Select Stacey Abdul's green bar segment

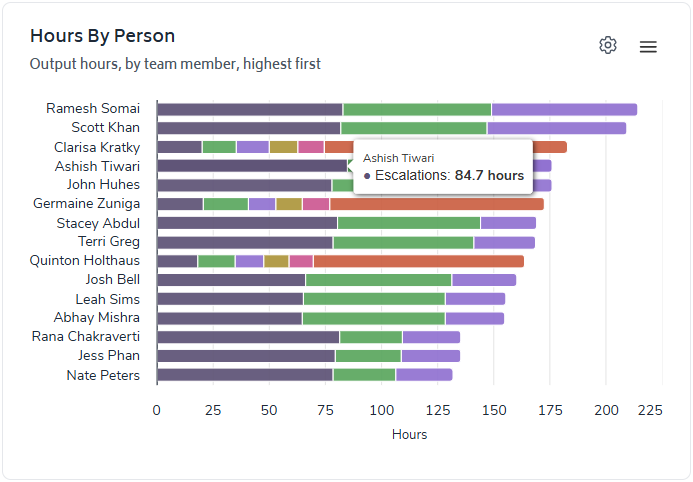[409, 223]
